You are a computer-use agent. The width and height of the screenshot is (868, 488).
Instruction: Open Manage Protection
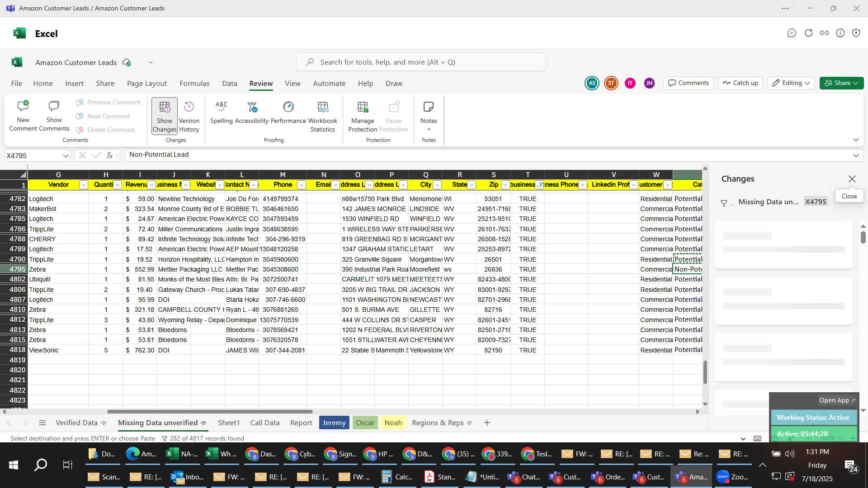[x=363, y=116]
